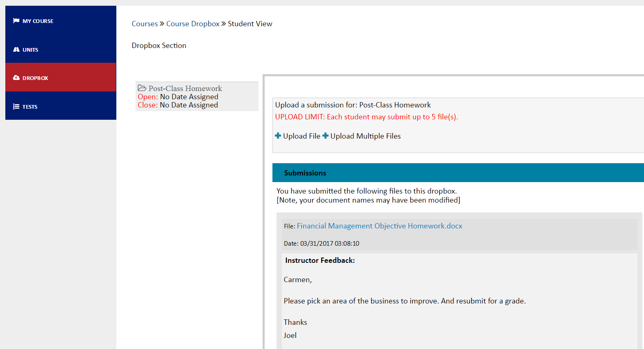
Task: Select the TESTS menu label
Action: coord(30,107)
